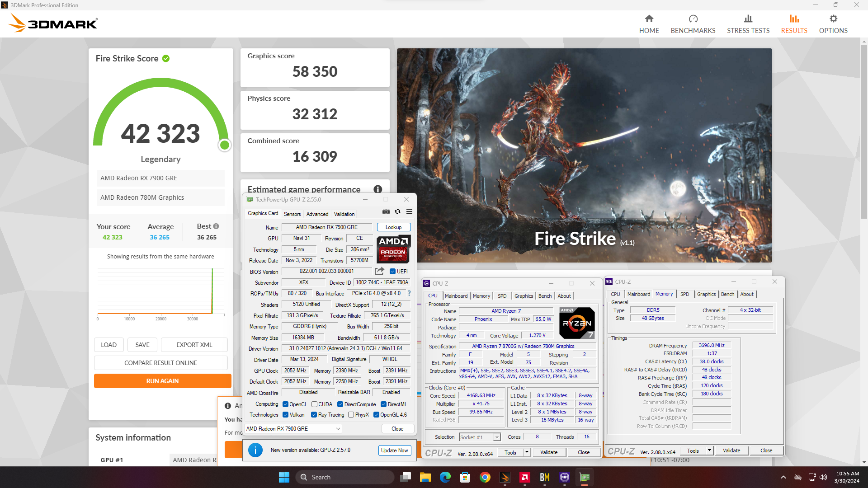
Task: Toggle the PhysX checkbox in GPU-Z
Action: (x=351, y=415)
